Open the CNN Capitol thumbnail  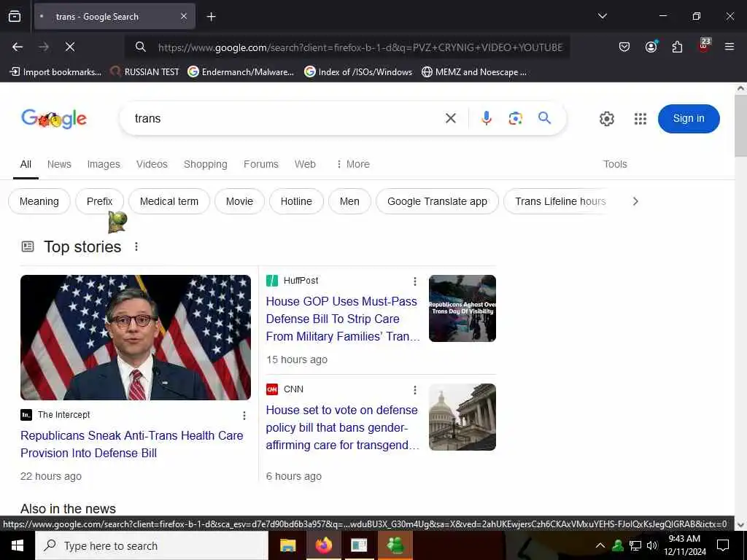pyautogui.click(x=462, y=416)
